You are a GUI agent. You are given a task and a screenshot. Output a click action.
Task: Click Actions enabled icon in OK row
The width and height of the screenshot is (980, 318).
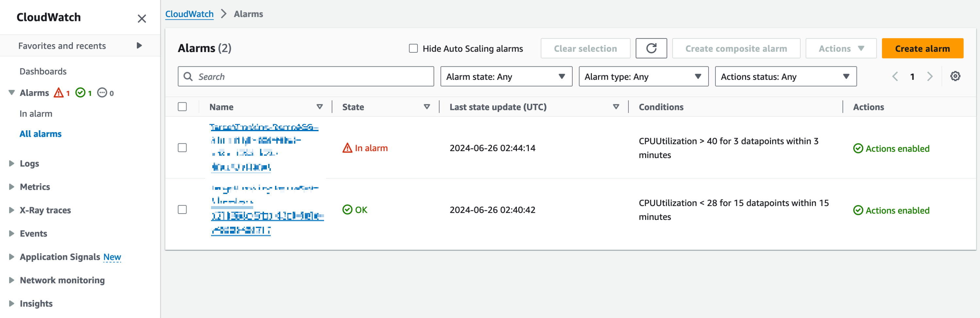coord(858,210)
